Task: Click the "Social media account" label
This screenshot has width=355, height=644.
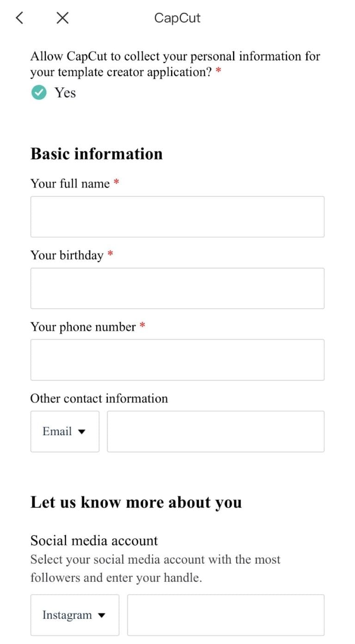Action: [94, 540]
